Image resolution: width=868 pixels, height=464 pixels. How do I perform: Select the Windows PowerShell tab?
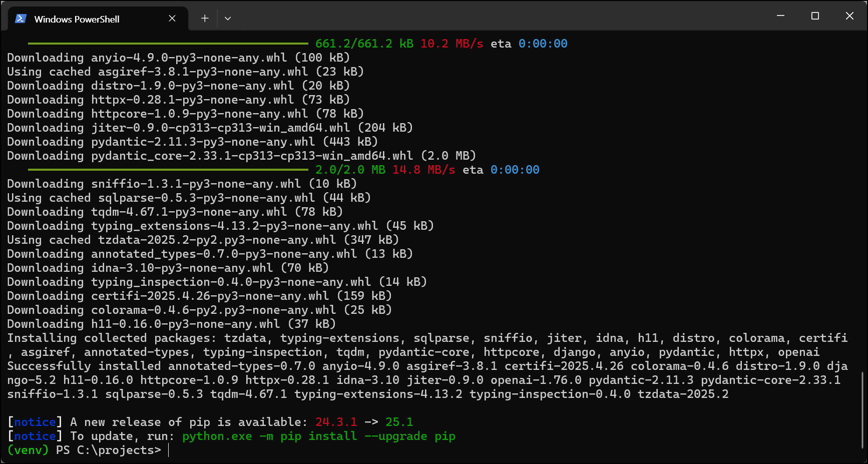[x=98, y=19]
